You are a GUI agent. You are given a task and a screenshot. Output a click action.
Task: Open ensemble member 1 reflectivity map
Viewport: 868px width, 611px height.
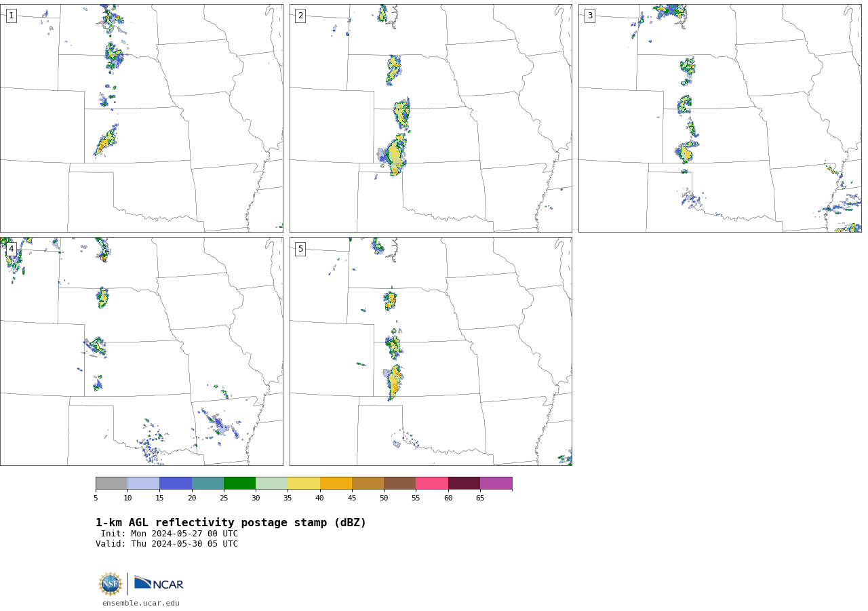[141, 119]
